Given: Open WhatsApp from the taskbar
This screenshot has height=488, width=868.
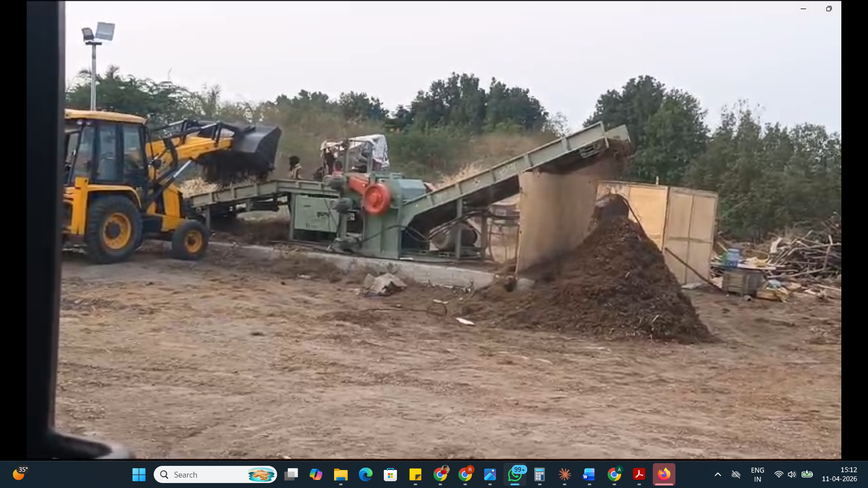Looking at the screenshot, I should (515, 474).
